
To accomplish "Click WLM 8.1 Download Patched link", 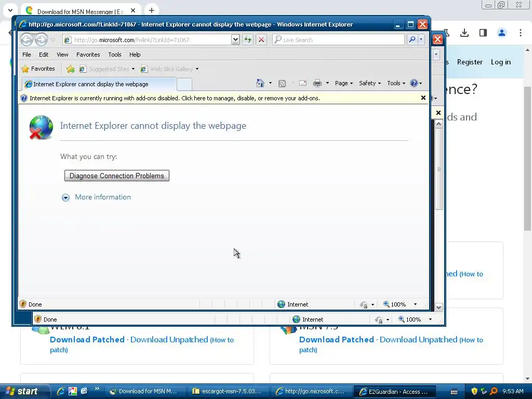I will (x=87, y=340).
